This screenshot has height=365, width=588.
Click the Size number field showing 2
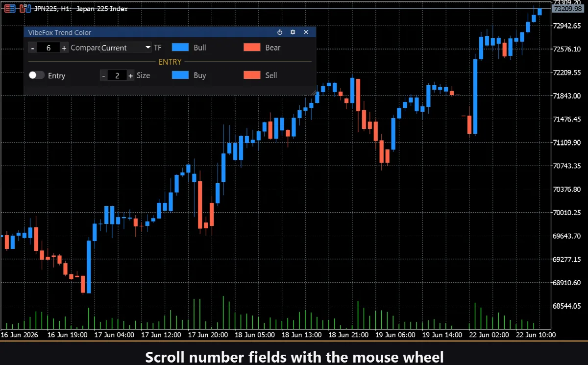[117, 75]
